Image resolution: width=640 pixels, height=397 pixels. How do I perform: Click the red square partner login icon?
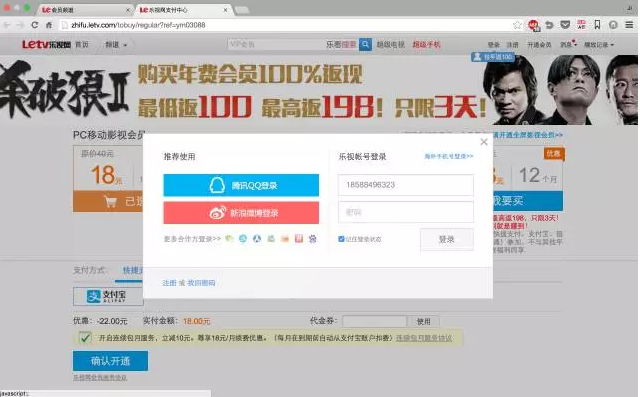click(299, 239)
